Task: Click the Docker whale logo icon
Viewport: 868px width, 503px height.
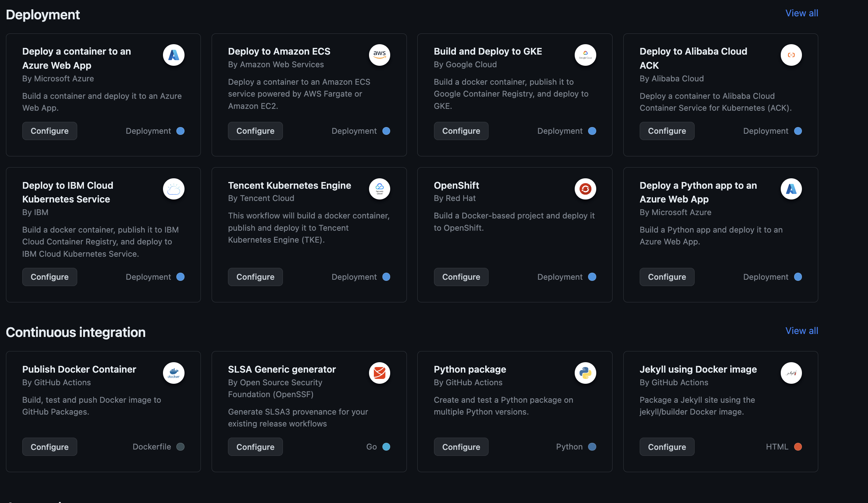Action: 173,373
